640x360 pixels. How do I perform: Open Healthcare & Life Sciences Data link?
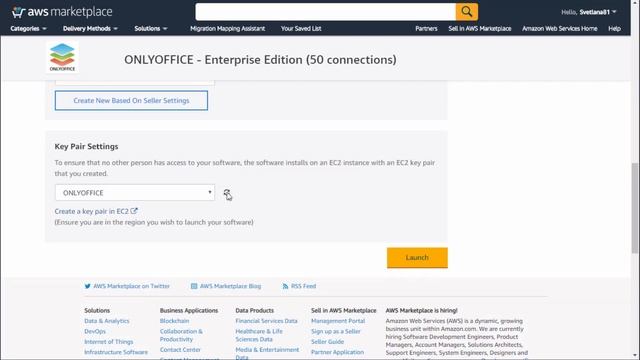[259, 335]
